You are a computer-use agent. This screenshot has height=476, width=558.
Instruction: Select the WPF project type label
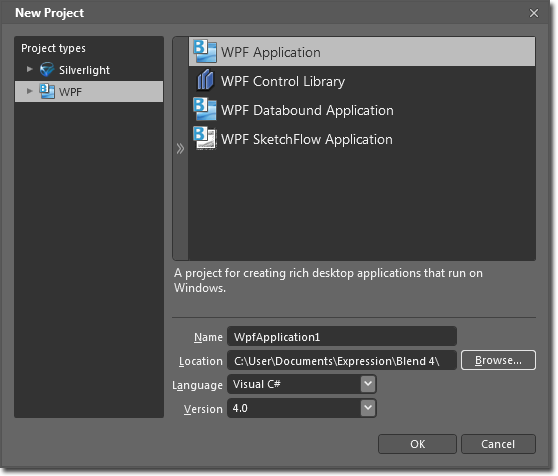tap(70, 92)
